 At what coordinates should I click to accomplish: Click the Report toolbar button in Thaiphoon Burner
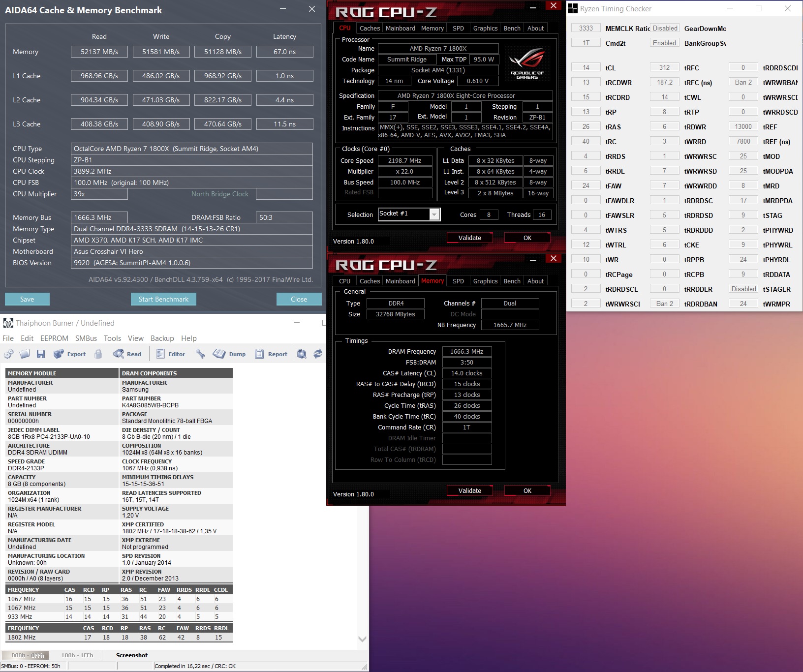pyautogui.click(x=271, y=354)
